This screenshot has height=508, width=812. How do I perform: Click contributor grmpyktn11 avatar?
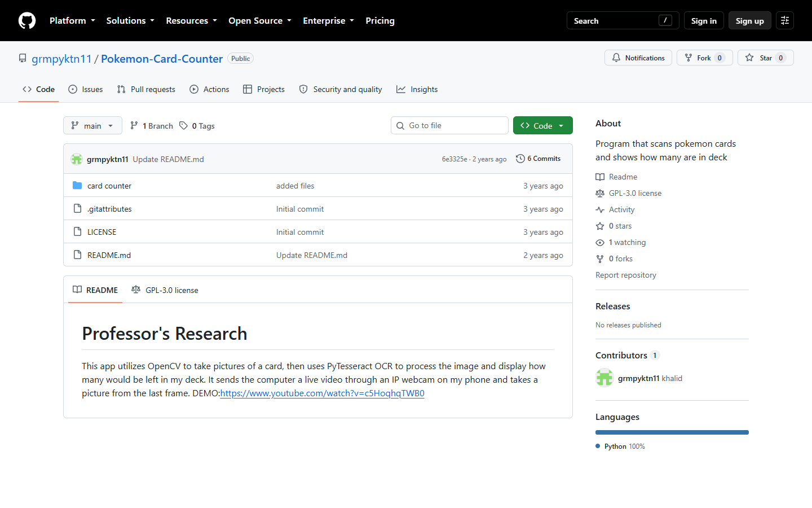pyautogui.click(x=604, y=378)
